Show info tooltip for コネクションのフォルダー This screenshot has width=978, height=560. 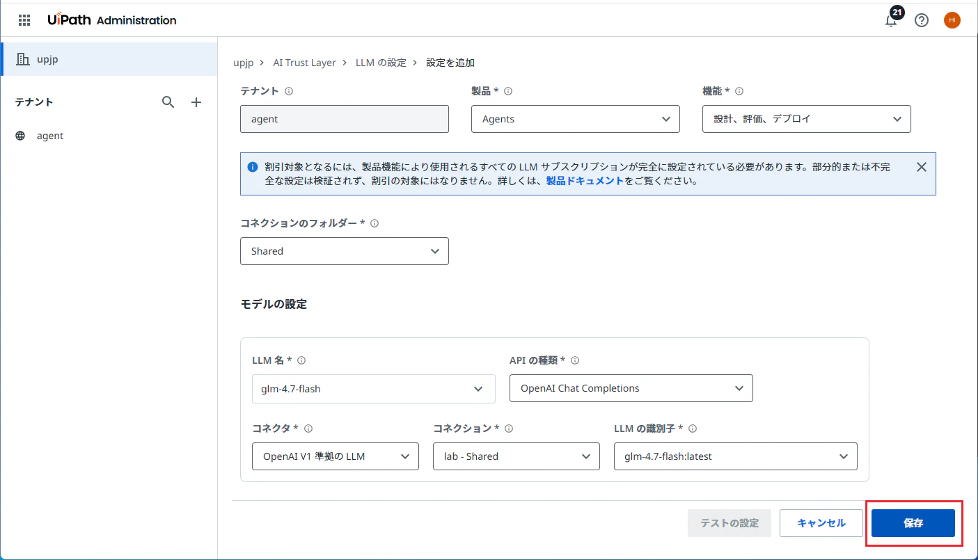[374, 223]
